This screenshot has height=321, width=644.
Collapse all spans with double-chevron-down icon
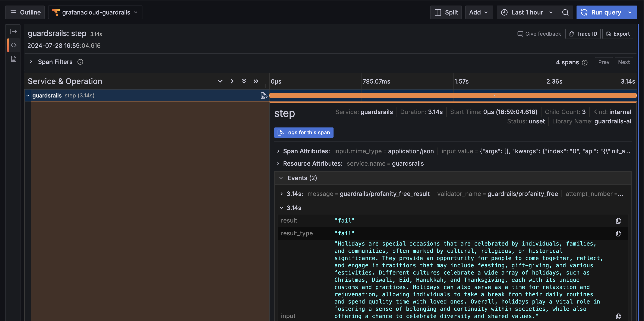pos(244,81)
